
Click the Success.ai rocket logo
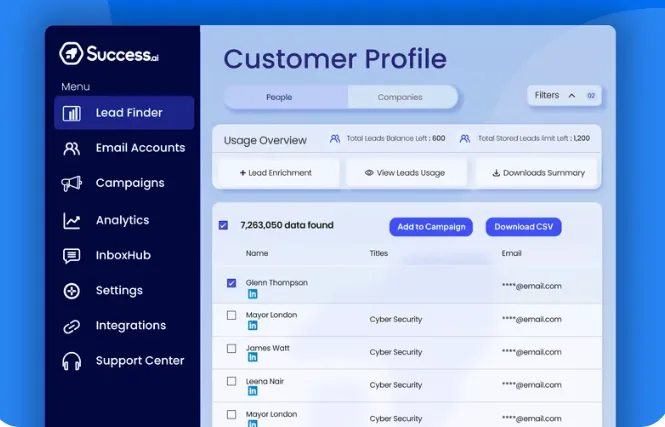(x=71, y=53)
